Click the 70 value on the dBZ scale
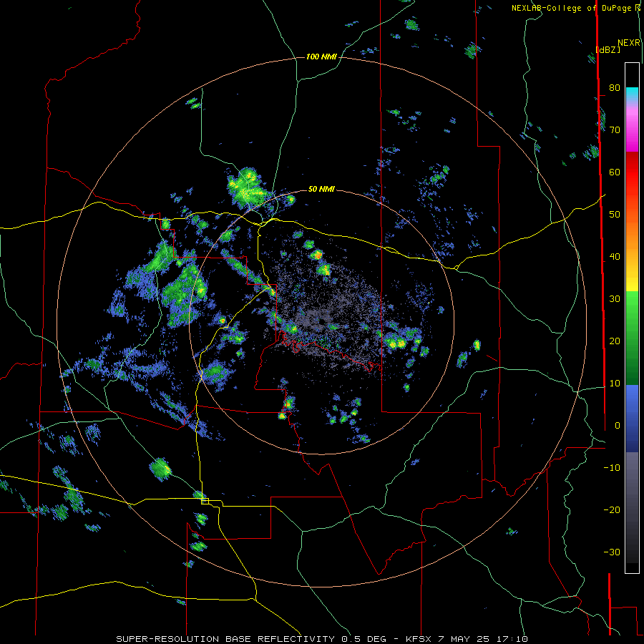The image size is (644, 644). tap(615, 130)
